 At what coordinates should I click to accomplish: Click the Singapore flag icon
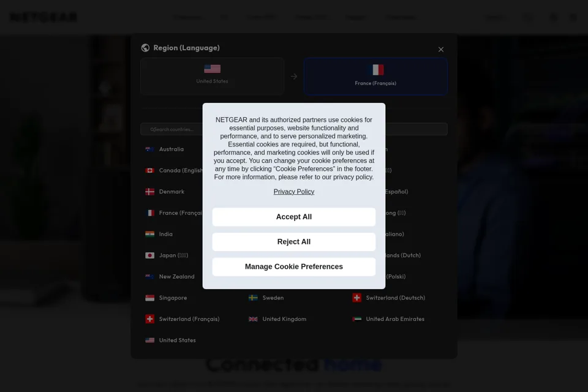click(149, 298)
